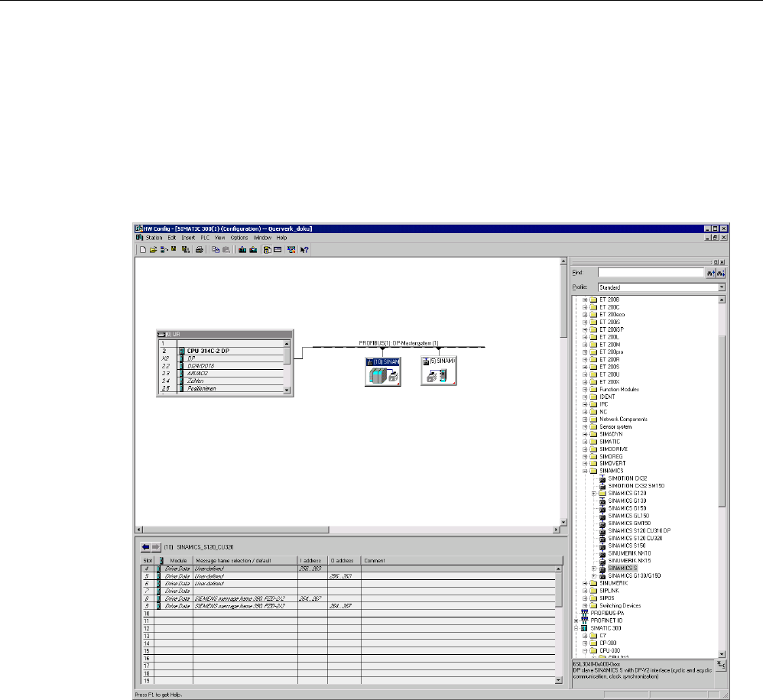Image resolution: width=763 pixels, height=700 pixels.
Task: Click the Find input field in catalog
Action: pyautogui.click(x=651, y=273)
